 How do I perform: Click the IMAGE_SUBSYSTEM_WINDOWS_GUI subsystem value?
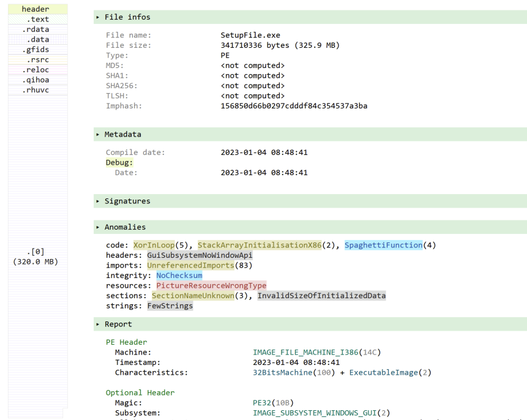315,413
